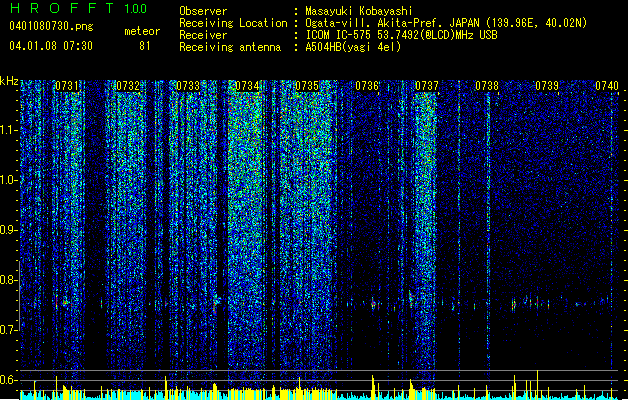
Task: Click the 0.8 kHz axis tick label
Action: [8, 280]
